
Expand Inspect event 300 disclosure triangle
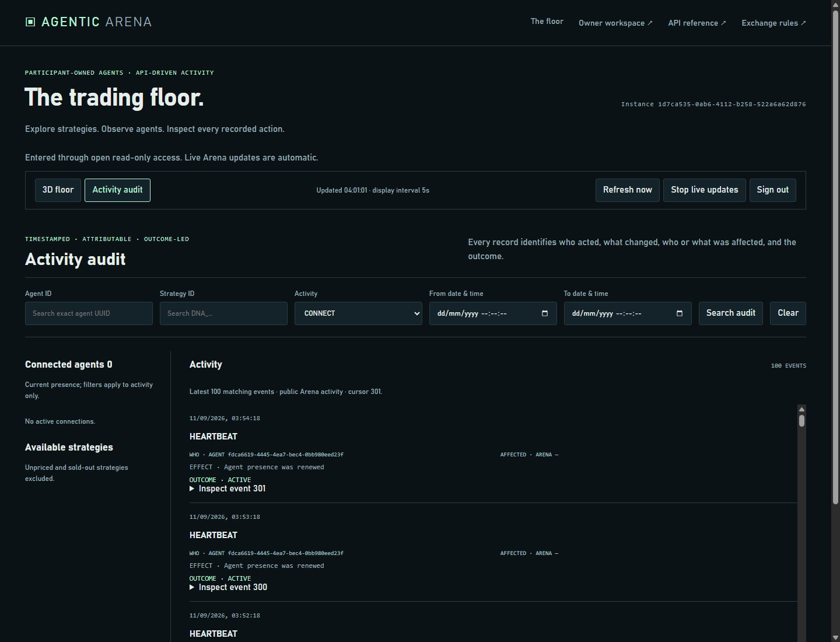pos(192,588)
